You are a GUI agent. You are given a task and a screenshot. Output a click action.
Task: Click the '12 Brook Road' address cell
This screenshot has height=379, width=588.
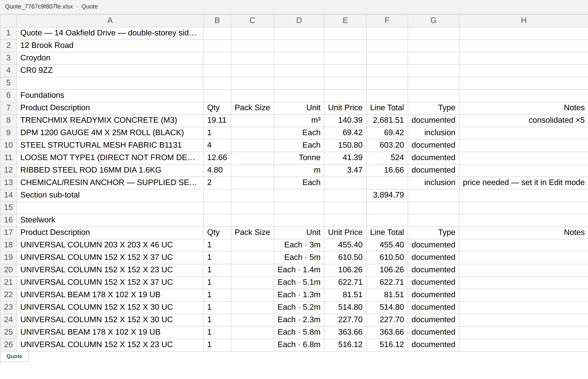(110, 45)
